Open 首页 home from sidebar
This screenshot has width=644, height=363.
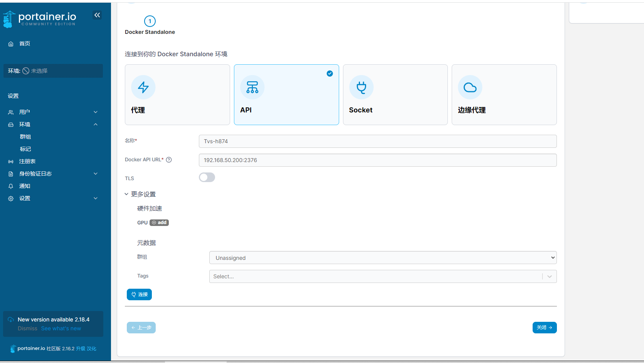(x=25, y=43)
